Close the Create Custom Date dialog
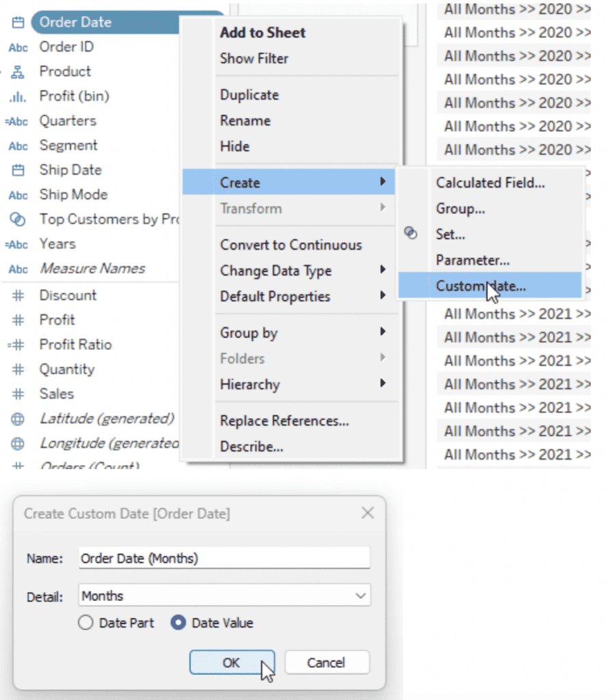Image resolution: width=616 pixels, height=700 pixels. point(367,513)
